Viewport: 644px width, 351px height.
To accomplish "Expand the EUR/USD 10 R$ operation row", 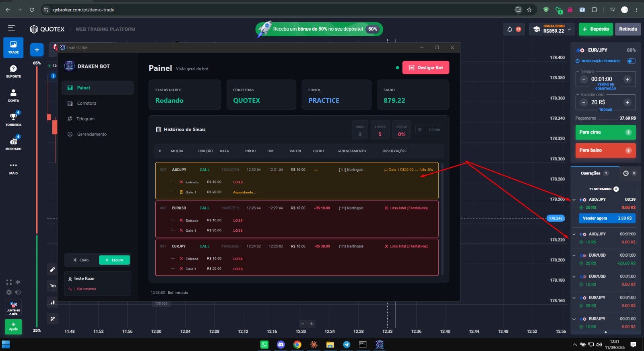I will pyautogui.click(x=574, y=276).
